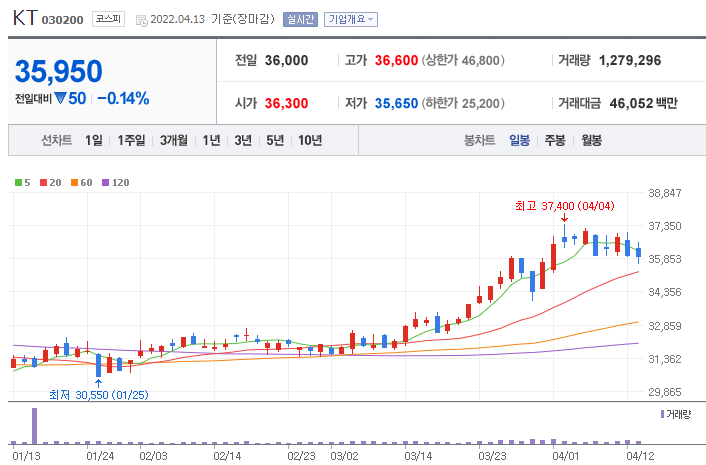Select the 1일 line chart period

pos(94,140)
